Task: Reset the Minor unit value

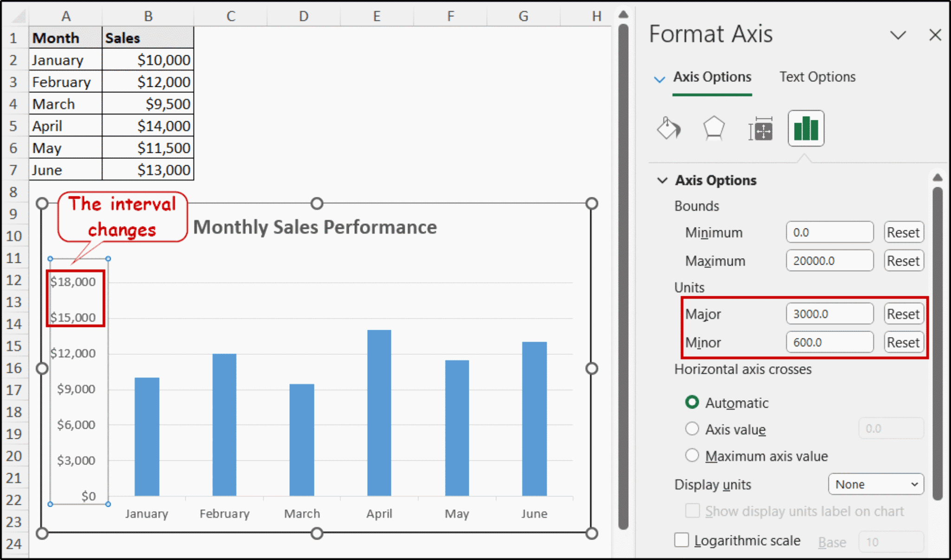Action: tap(903, 342)
